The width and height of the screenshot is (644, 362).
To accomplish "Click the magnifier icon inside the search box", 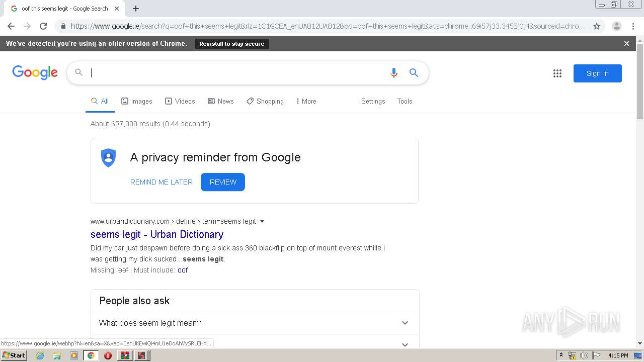I will tap(79, 73).
